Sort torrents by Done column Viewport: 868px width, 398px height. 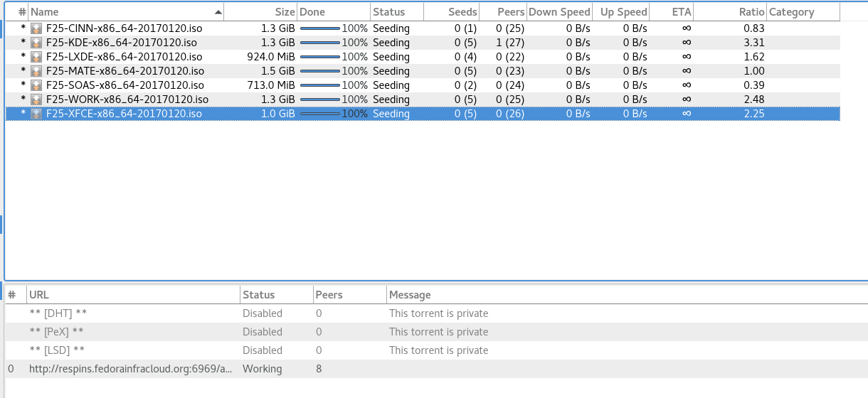click(334, 12)
